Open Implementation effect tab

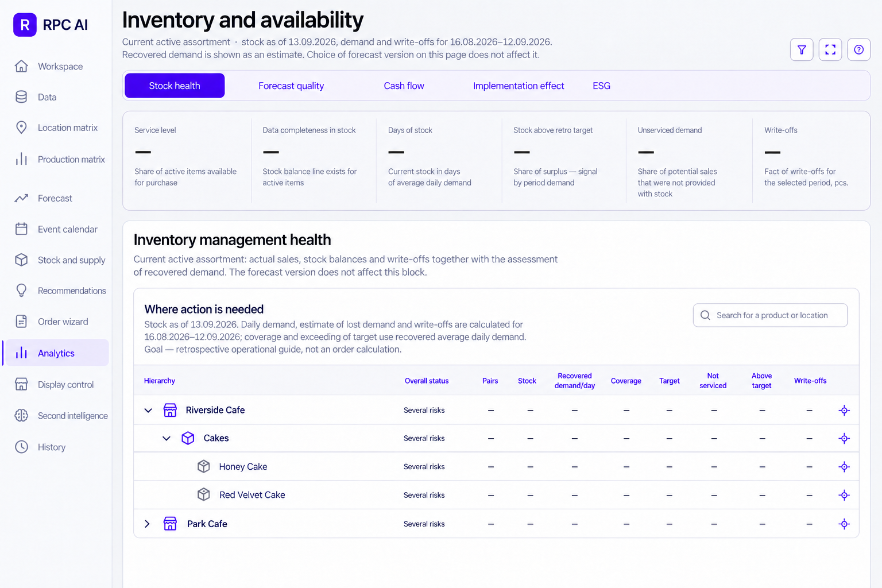tap(519, 86)
